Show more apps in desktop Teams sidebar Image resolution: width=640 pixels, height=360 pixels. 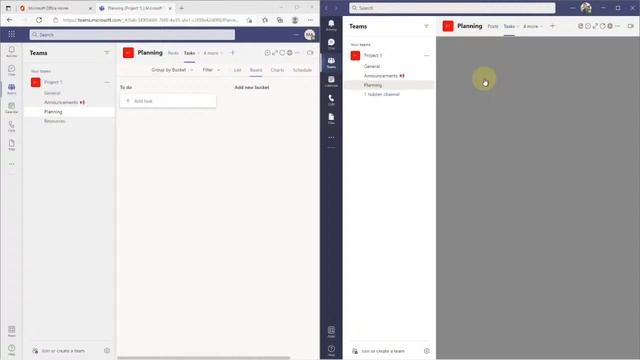[x=331, y=138]
